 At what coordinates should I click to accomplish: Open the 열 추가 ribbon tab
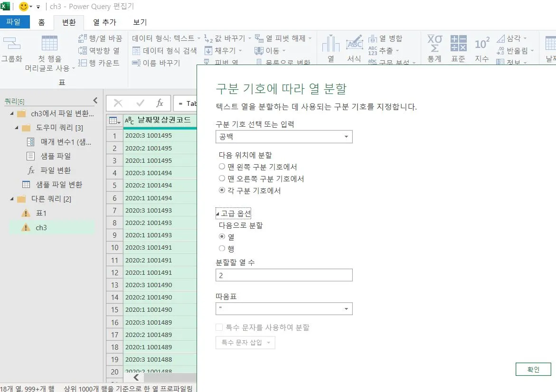click(x=104, y=22)
